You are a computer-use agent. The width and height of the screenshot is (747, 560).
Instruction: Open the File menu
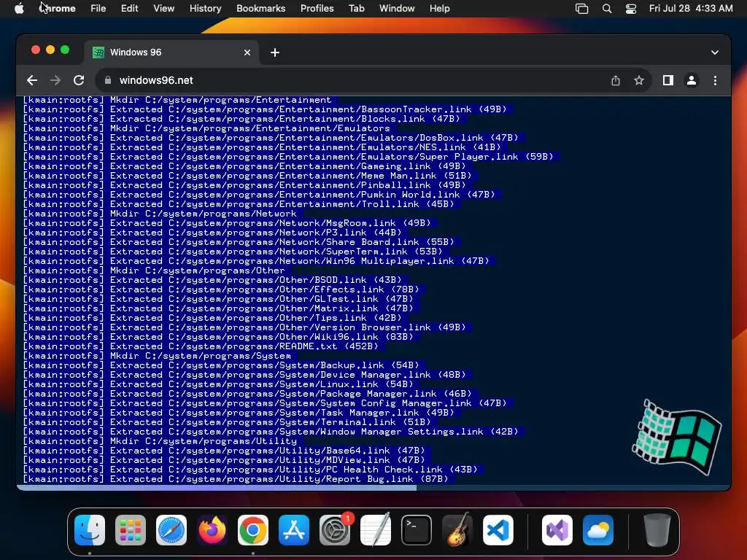pyautogui.click(x=98, y=9)
